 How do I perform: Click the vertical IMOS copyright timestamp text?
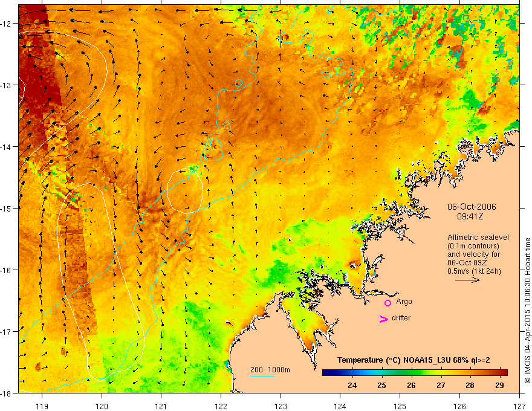(x=527, y=311)
